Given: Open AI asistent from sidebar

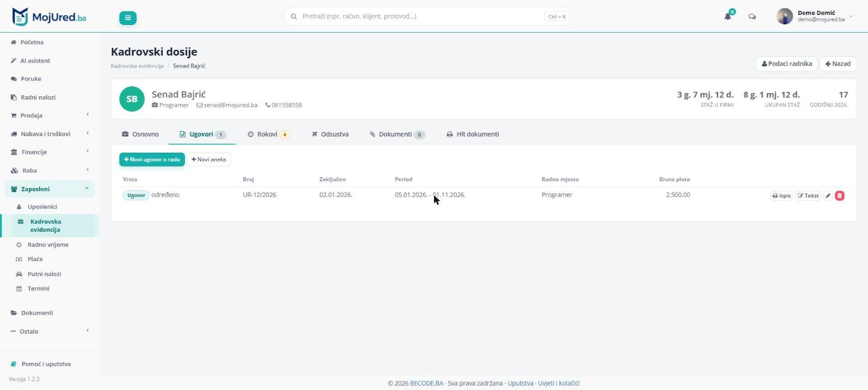Looking at the screenshot, I should tap(35, 60).
